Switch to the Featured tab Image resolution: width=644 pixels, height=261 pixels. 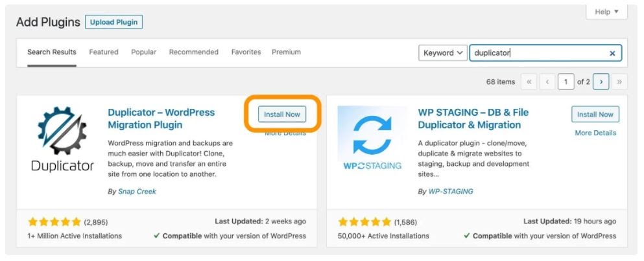104,52
